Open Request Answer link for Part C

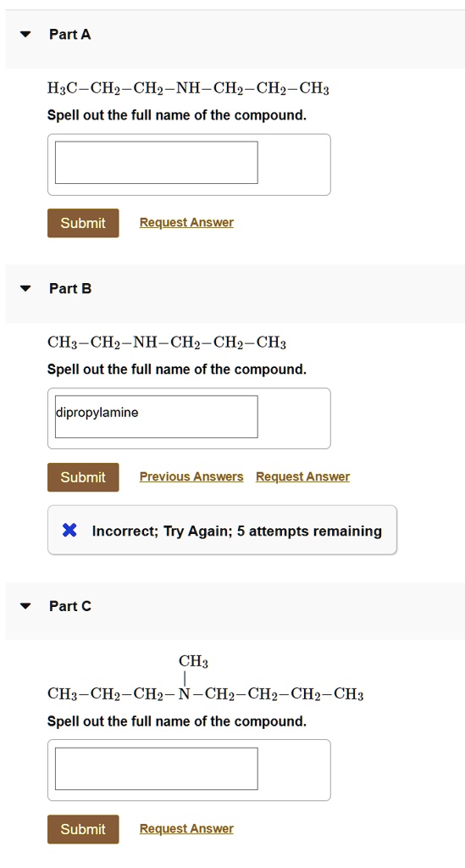(x=186, y=829)
